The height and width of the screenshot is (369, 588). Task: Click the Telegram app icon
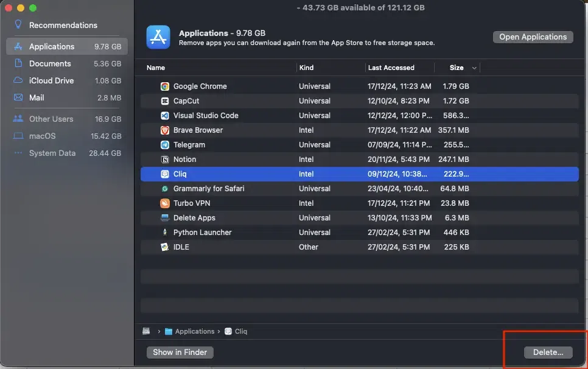coord(164,145)
